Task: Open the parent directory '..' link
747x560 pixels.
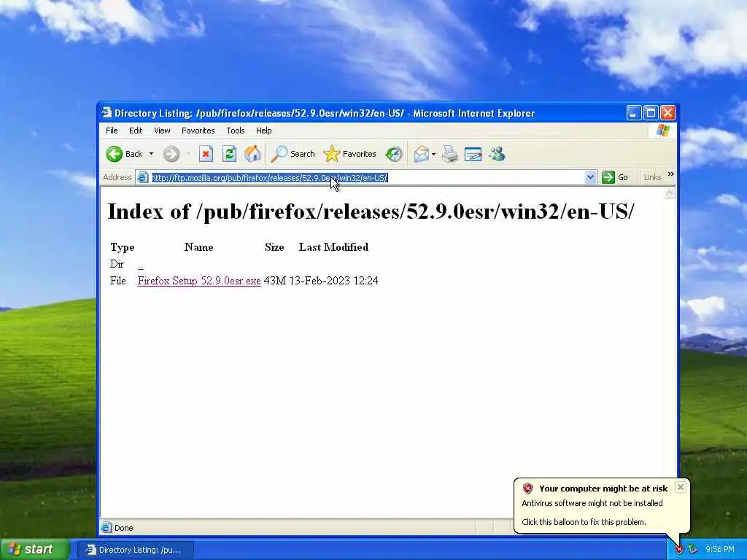Action: coord(141,265)
